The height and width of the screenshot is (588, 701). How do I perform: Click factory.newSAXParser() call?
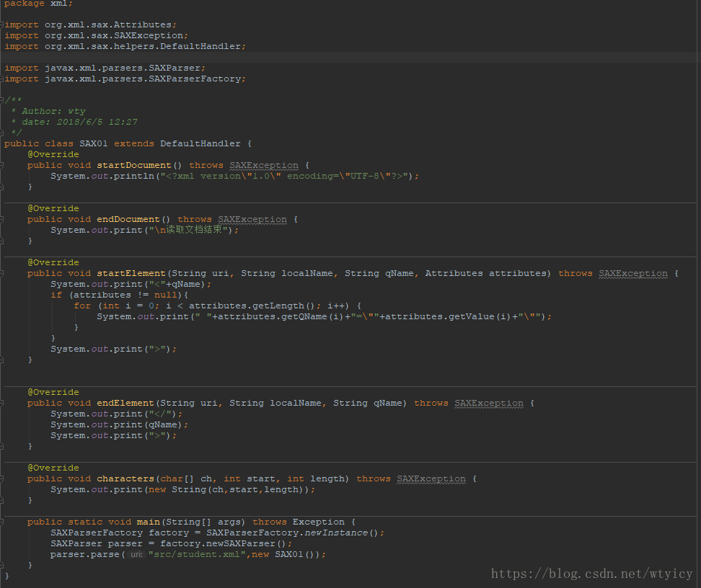(x=223, y=543)
